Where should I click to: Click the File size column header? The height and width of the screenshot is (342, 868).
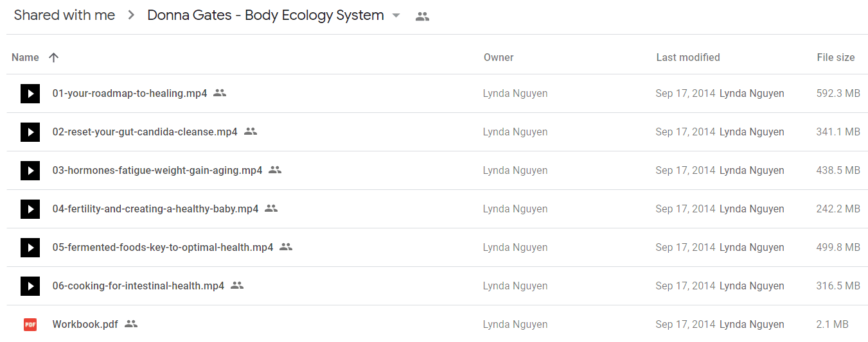(x=835, y=57)
